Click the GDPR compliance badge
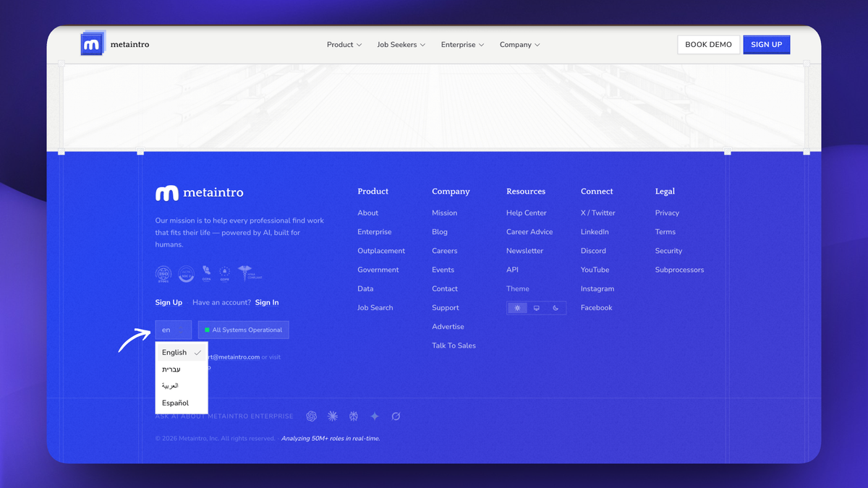Image resolution: width=868 pixels, height=488 pixels. pos(225,273)
